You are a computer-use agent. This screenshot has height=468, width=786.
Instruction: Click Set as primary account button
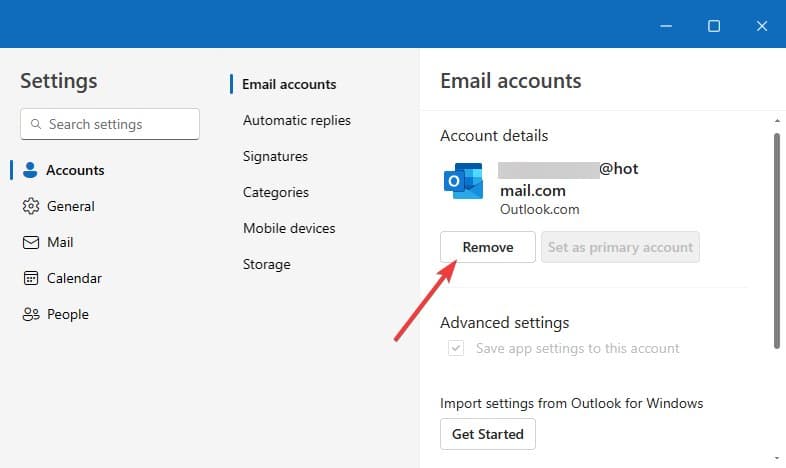pyautogui.click(x=620, y=247)
